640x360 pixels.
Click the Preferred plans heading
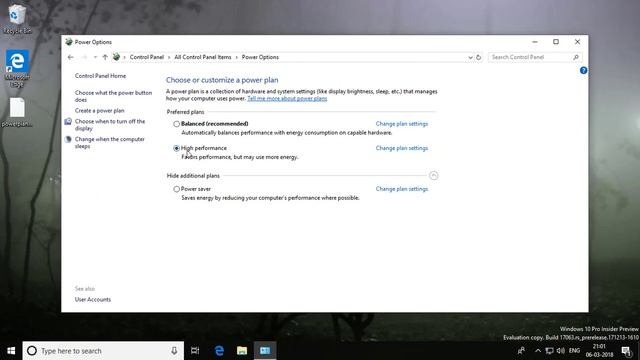[185, 112]
